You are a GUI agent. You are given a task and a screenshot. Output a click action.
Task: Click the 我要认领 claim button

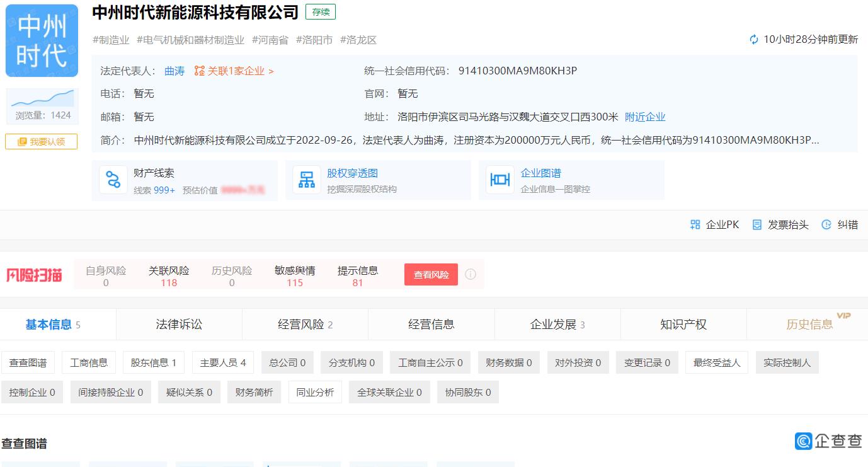(x=41, y=141)
